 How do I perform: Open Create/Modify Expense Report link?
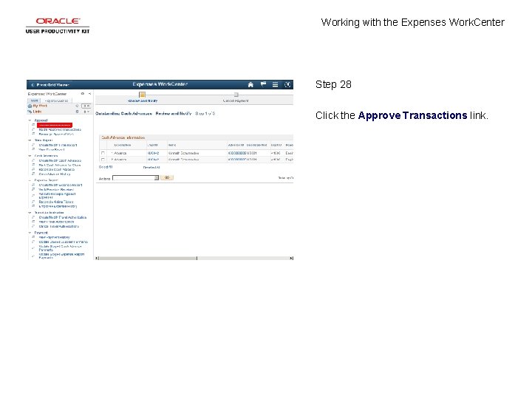[61, 185]
